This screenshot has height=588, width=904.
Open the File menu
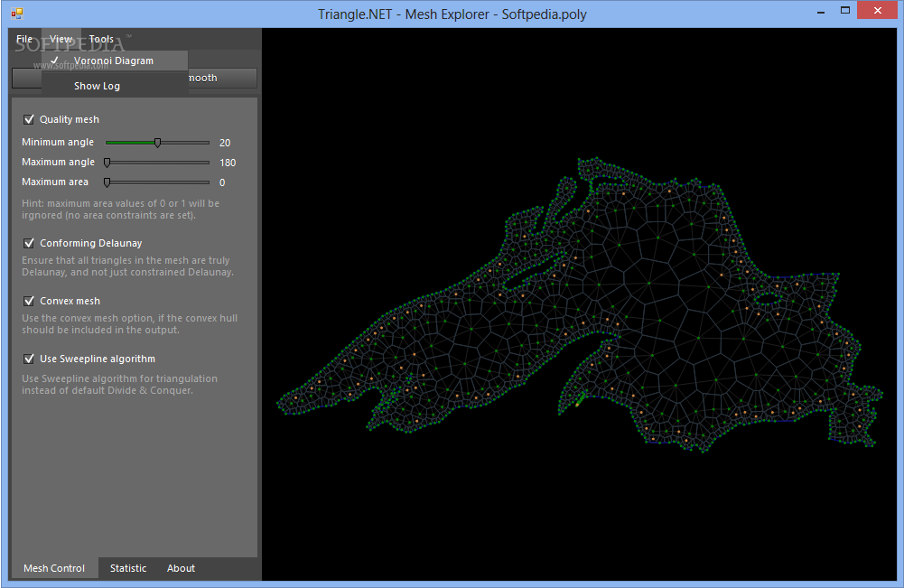click(24, 39)
